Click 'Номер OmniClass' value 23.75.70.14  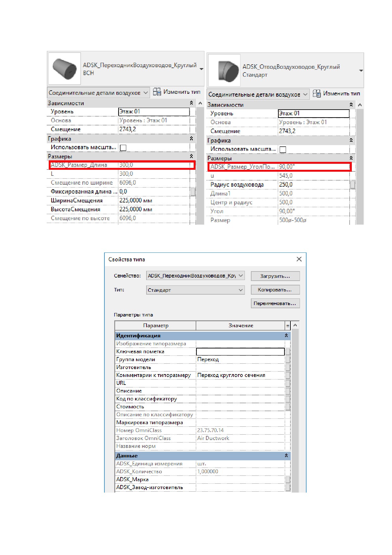(240, 431)
